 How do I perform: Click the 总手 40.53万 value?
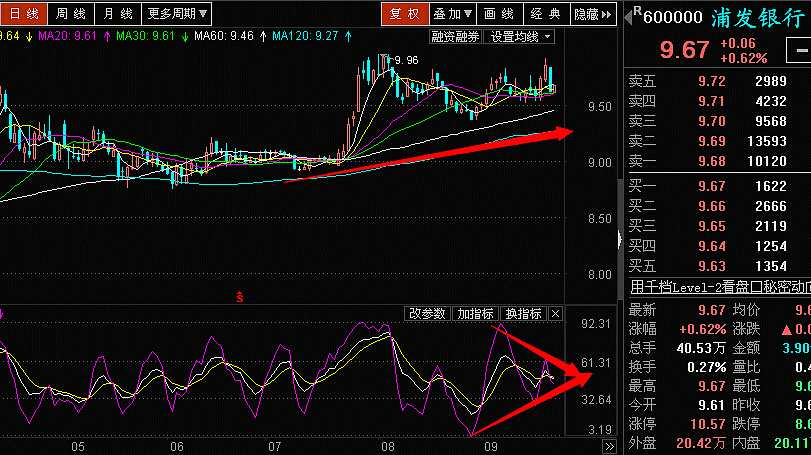pyautogui.click(x=701, y=348)
